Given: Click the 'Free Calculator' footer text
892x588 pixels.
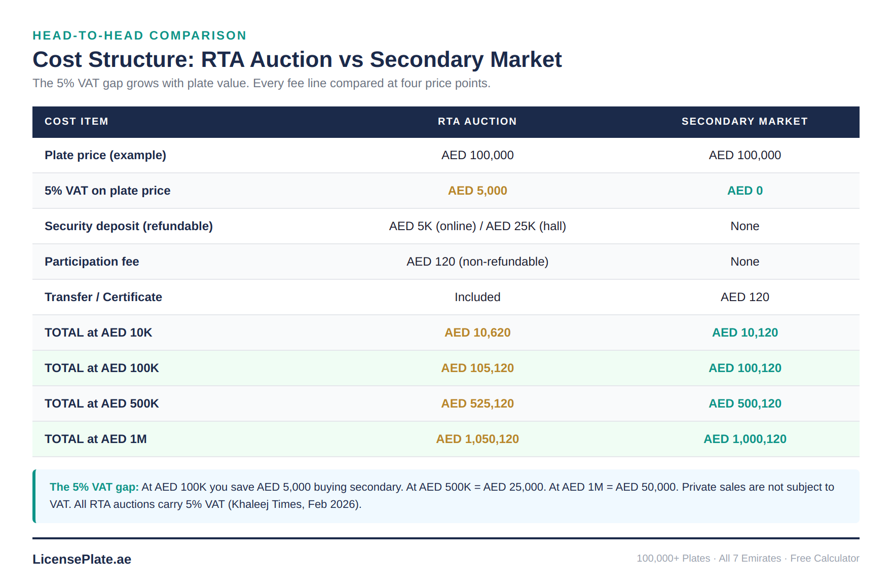Looking at the screenshot, I should [x=825, y=558].
